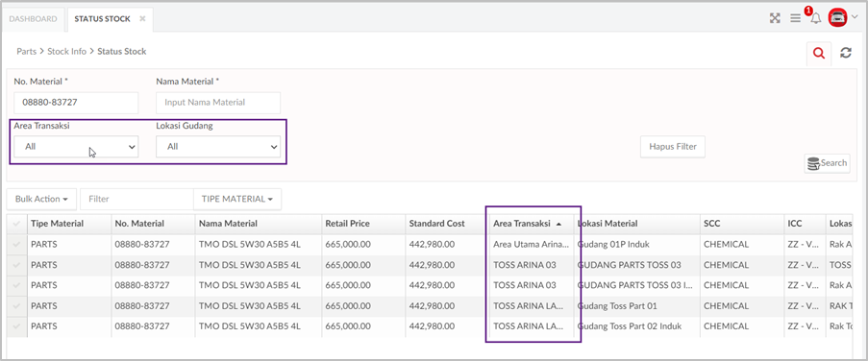This screenshot has width=868, height=361.
Task: Click the refresh arrows icon
Action: (x=845, y=53)
